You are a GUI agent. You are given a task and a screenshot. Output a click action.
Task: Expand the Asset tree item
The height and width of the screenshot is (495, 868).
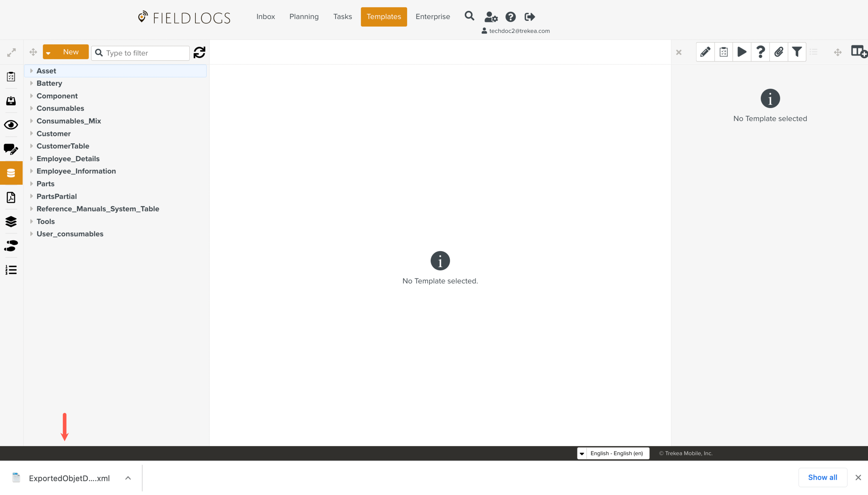pyautogui.click(x=32, y=70)
